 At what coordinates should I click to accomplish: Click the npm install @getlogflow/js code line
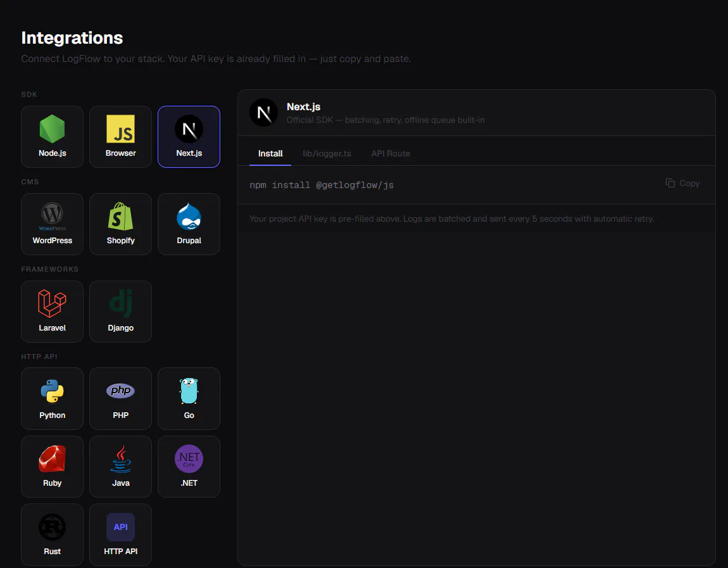[322, 185]
